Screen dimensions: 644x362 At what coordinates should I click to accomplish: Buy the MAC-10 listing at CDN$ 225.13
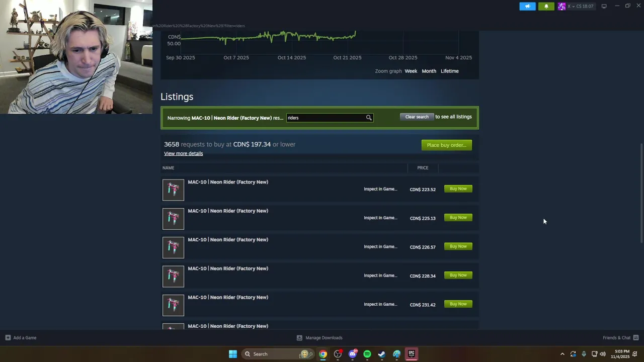[x=458, y=218]
